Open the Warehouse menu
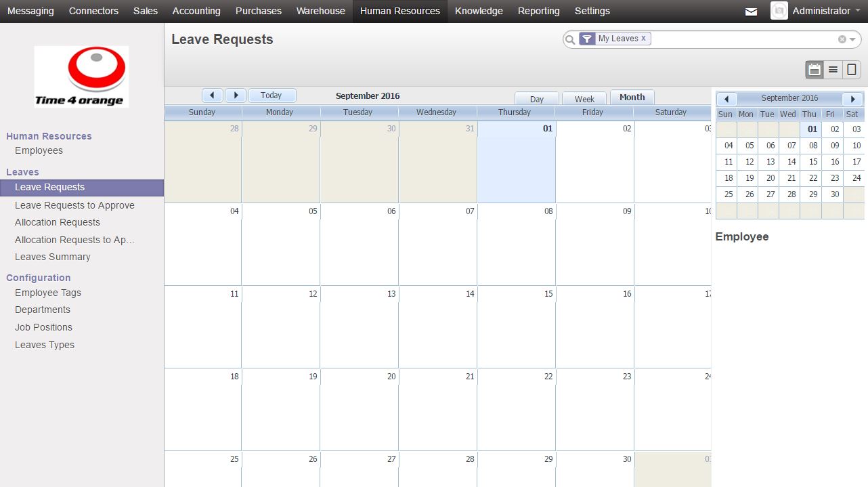 point(321,11)
